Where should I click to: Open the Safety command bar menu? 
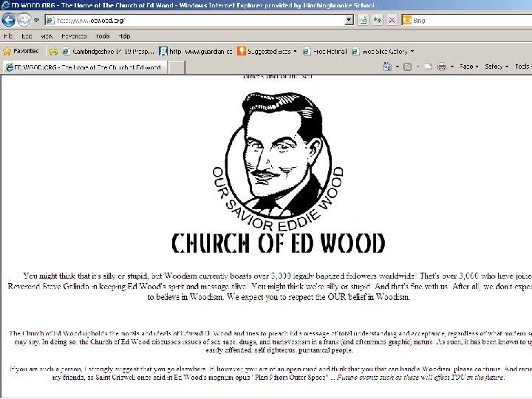497,66
